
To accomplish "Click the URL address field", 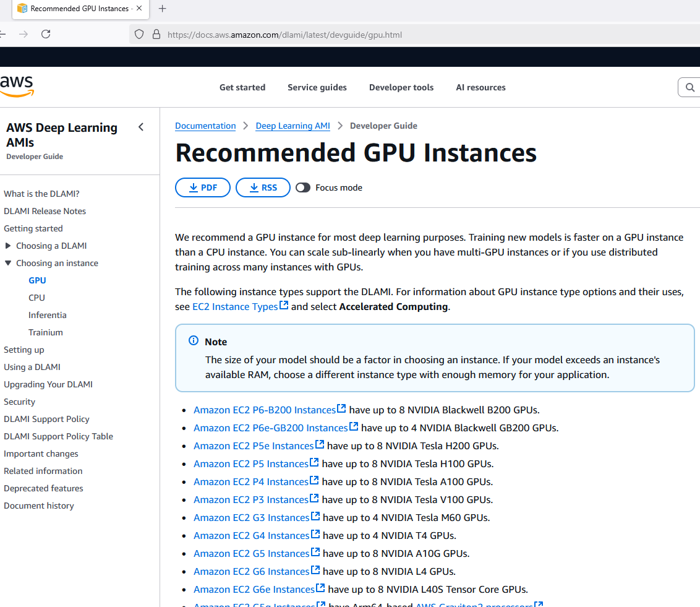I will tap(371, 35).
